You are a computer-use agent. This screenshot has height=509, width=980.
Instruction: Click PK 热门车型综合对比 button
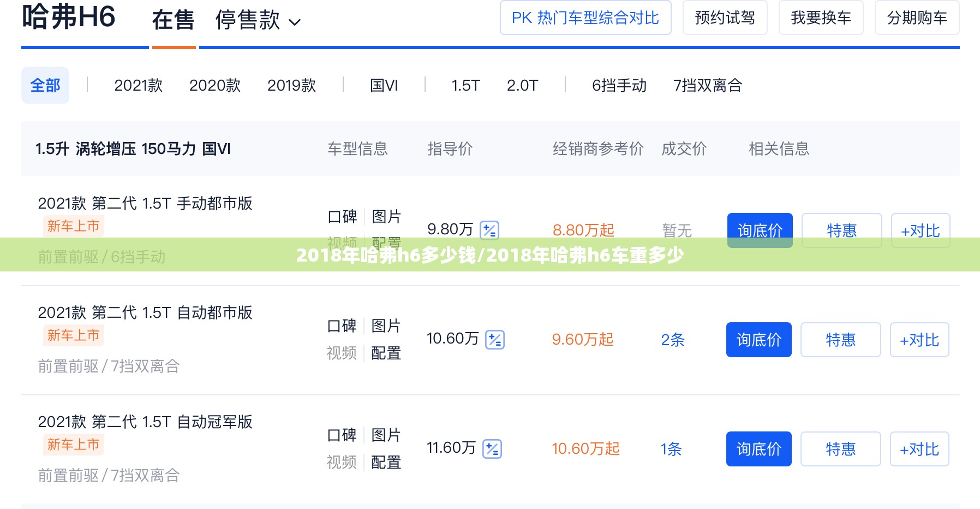point(585,17)
